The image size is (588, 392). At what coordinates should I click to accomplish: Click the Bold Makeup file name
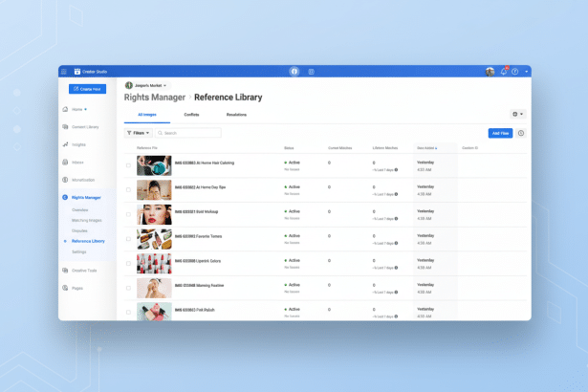196,211
